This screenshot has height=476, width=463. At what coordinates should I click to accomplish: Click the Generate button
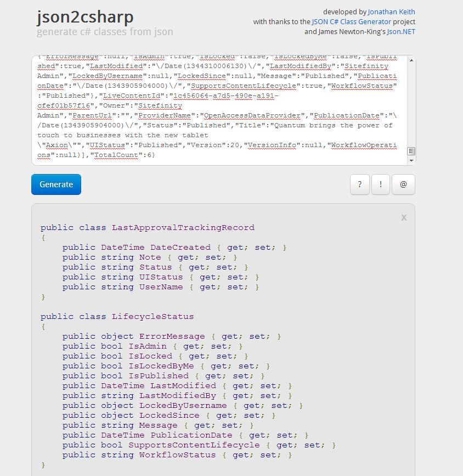[x=56, y=184]
